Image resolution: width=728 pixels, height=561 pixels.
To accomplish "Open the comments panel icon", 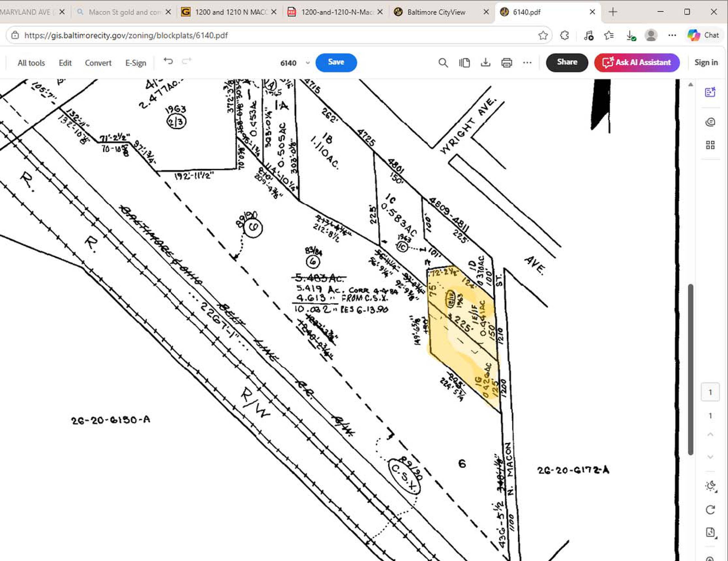I will pos(710,122).
